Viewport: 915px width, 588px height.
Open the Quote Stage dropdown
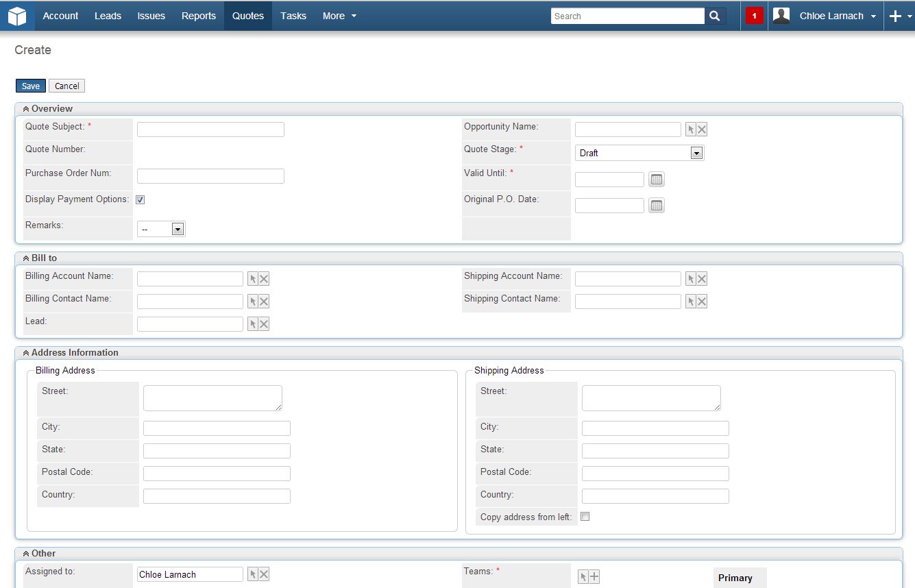point(639,153)
